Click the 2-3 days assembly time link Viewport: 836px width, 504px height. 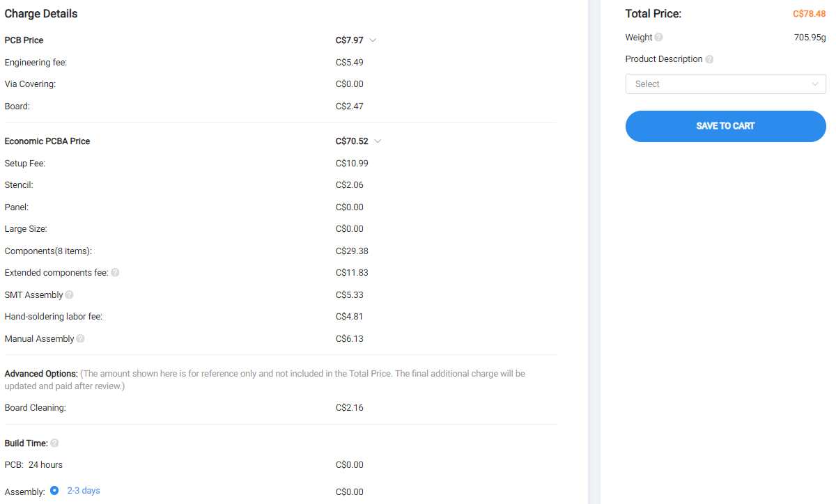click(84, 491)
